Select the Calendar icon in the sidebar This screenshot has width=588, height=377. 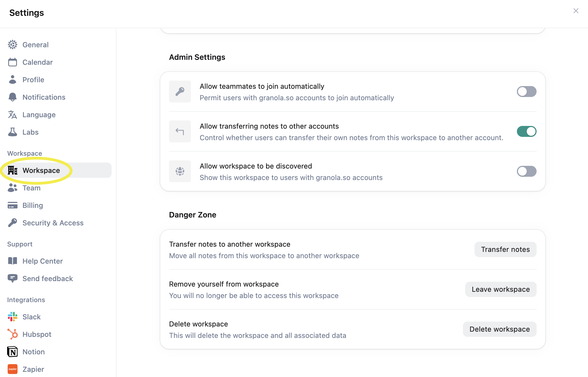pyautogui.click(x=12, y=62)
